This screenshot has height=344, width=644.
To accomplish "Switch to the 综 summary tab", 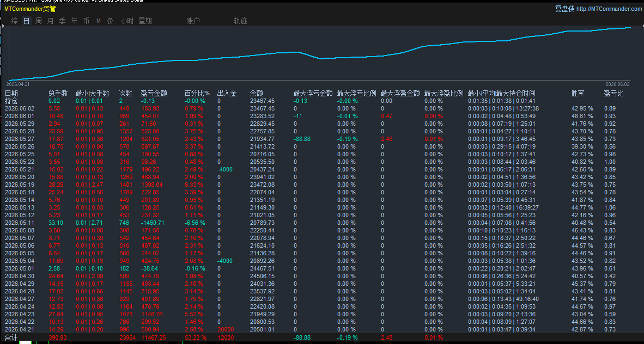I will 15,21.
